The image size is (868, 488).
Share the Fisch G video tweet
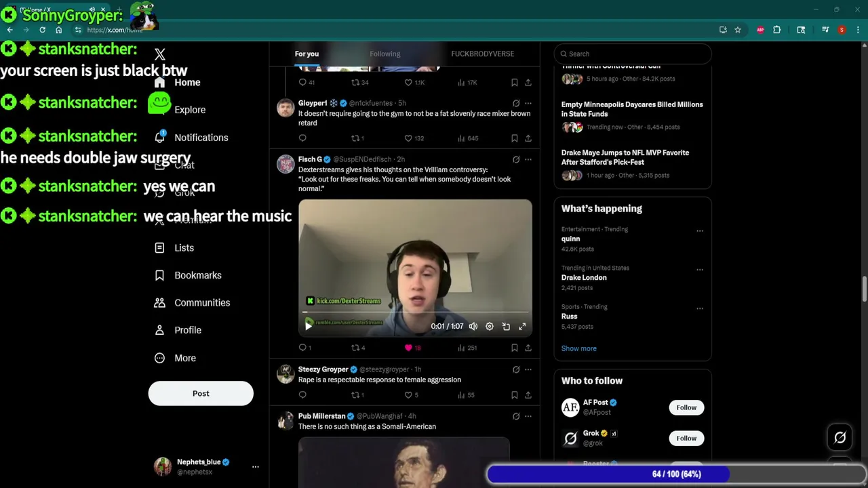click(528, 348)
